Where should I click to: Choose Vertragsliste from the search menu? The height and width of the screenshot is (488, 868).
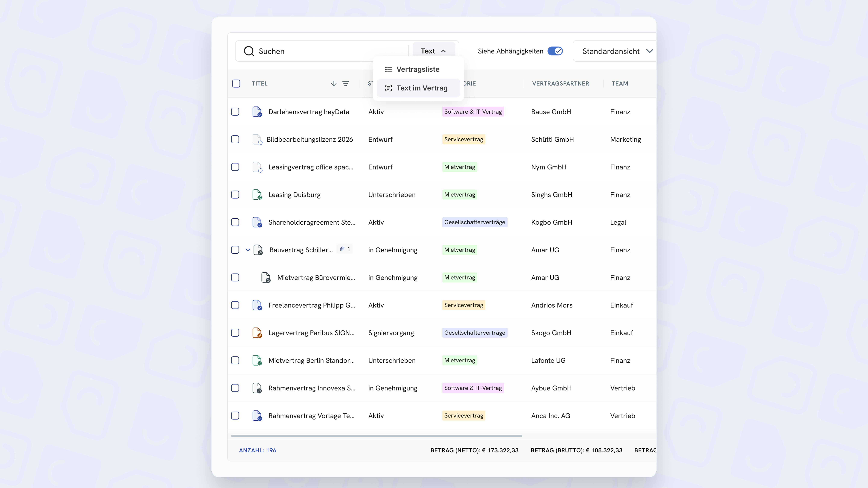(x=418, y=69)
